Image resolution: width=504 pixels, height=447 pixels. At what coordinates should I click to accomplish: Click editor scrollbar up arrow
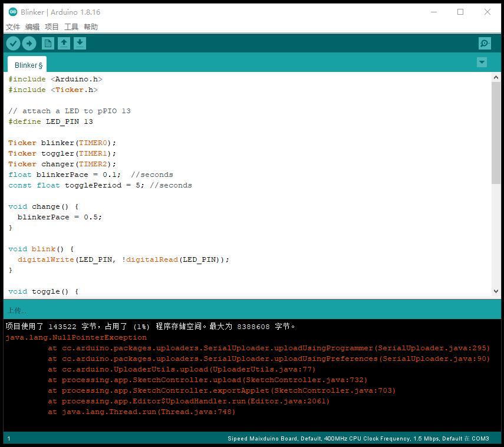click(496, 77)
